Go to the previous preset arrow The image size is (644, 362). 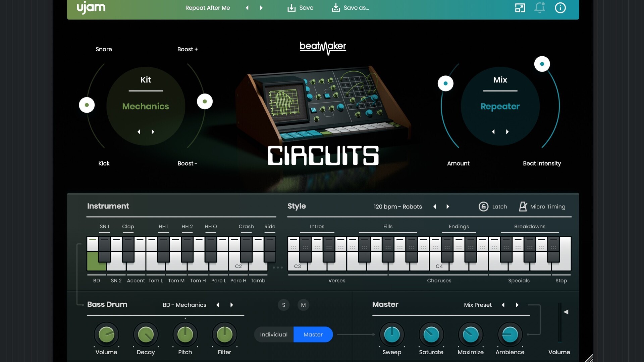tap(247, 8)
